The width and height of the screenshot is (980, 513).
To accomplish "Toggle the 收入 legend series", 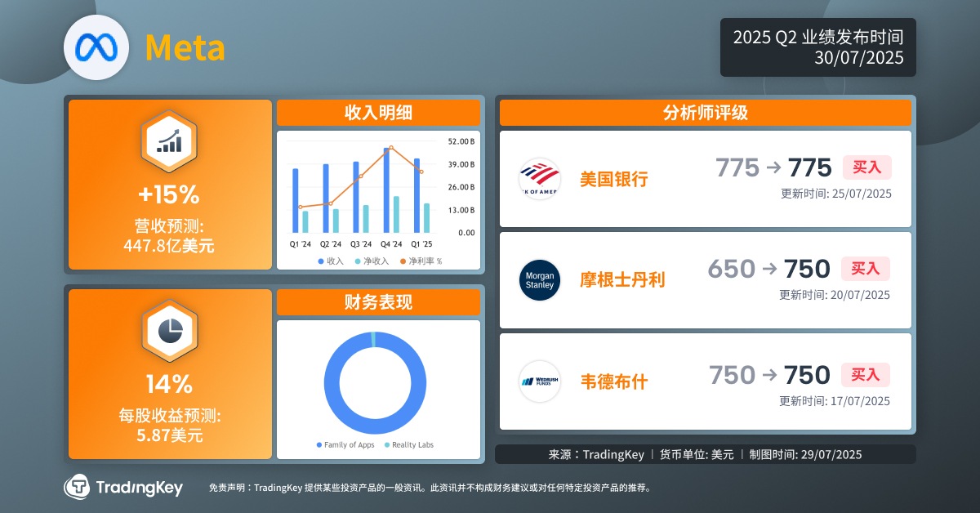I will point(330,261).
